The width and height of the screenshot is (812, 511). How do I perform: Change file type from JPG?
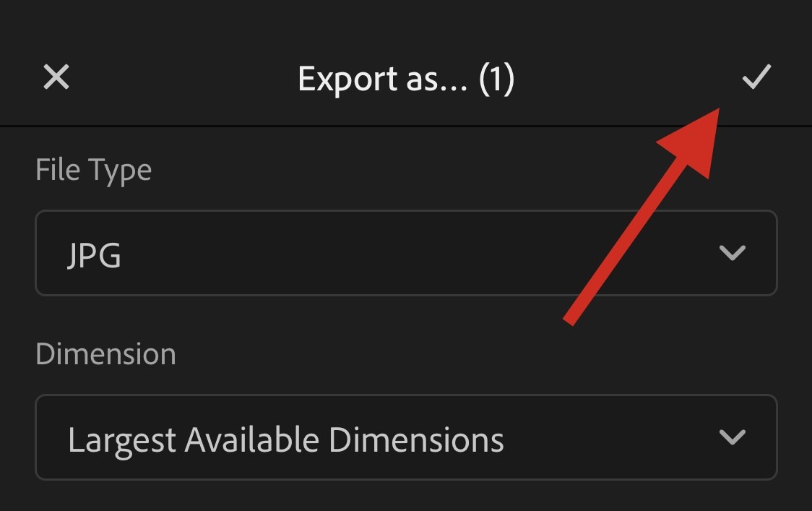405,253
